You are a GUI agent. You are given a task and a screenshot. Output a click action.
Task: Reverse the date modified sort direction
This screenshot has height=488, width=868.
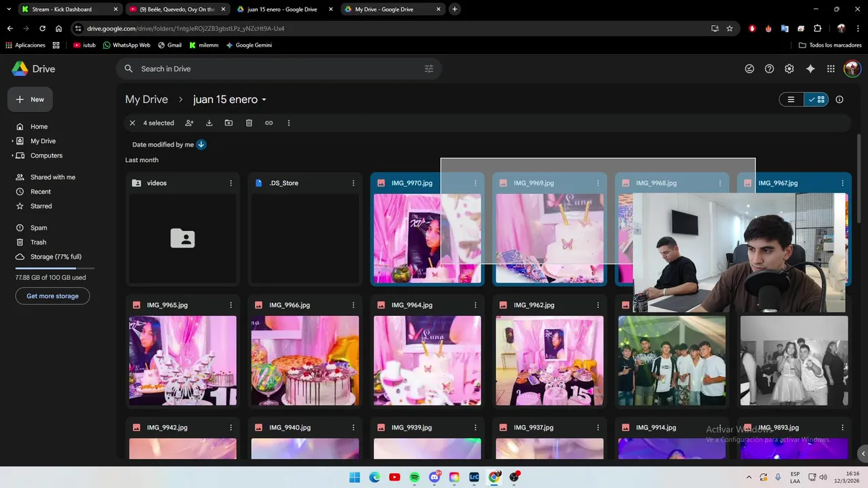[x=201, y=144]
